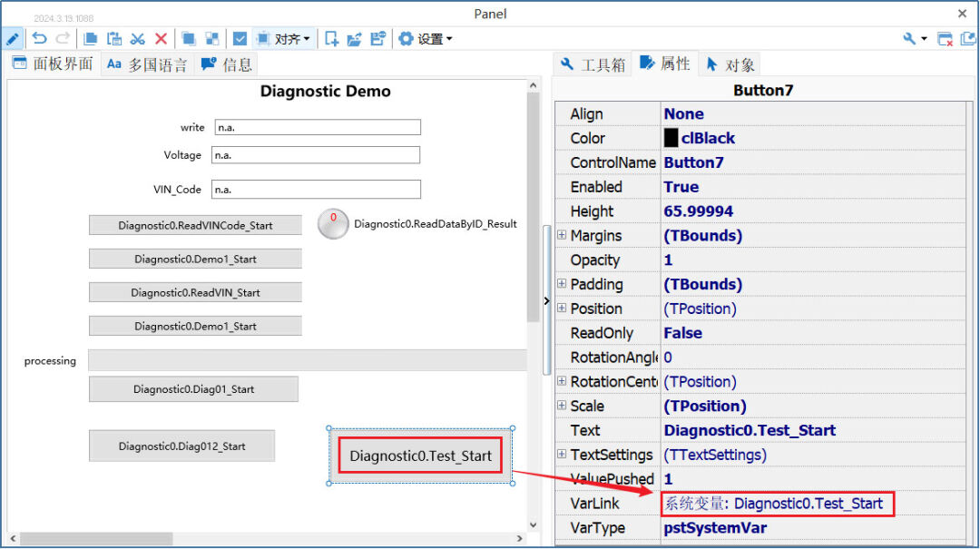980x549 pixels.
Task: Click Diagnostic0.ReadVINCode_Start button
Action: click(x=195, y=226)
